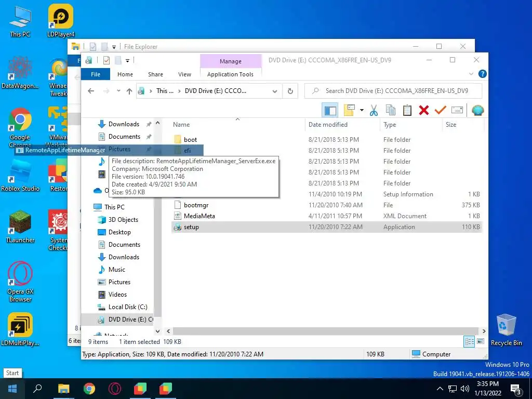This screenshot has height=399, width=532.
Task: Click the Search DVD Drive input box
Action: pos(394,91)
